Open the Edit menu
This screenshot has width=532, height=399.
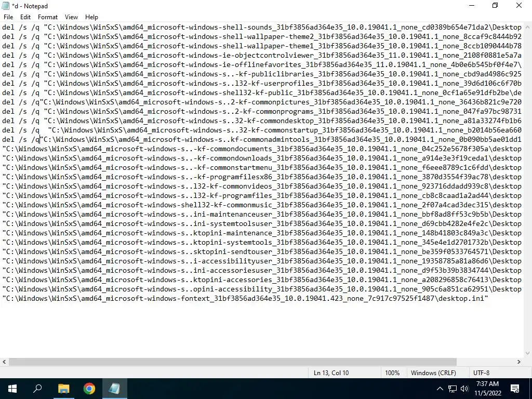(x=25, y=17)
